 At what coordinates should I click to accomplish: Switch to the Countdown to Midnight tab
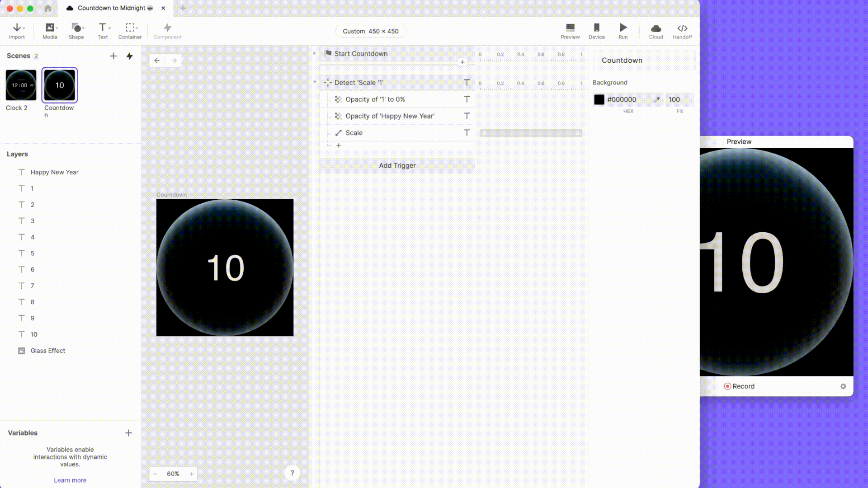pos(111,8)
